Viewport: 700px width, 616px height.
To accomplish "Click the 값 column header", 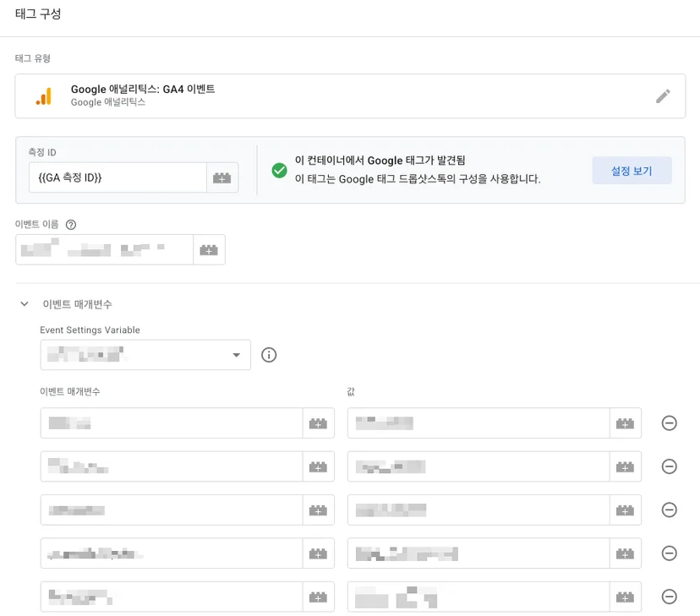I will [x=351, y=391].
